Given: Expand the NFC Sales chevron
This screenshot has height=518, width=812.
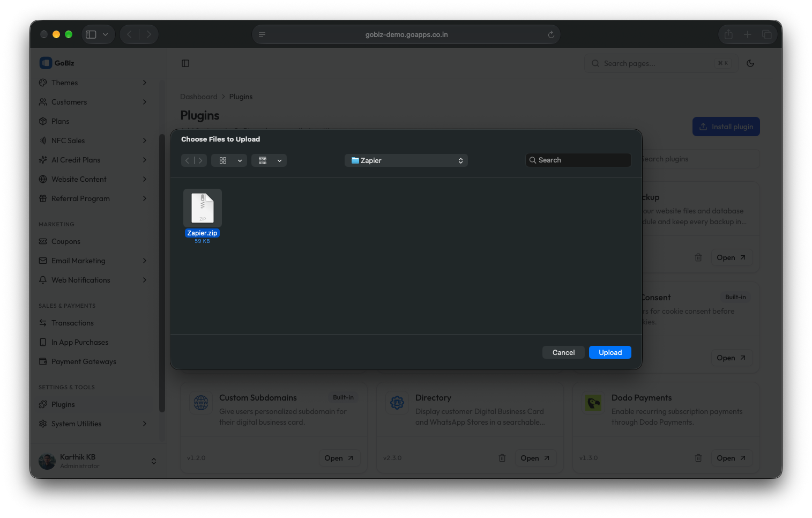Looking at the screenshot, I should pyautogui.click(x=145, y=140).
